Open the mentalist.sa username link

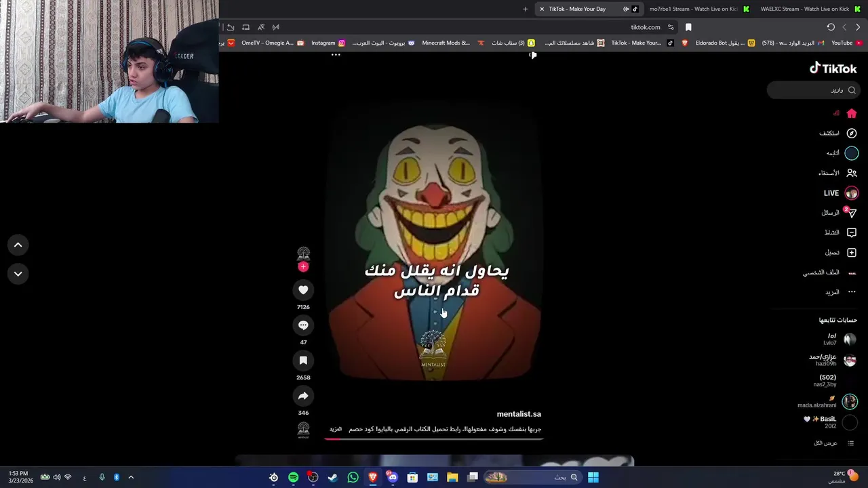[519, 414]
